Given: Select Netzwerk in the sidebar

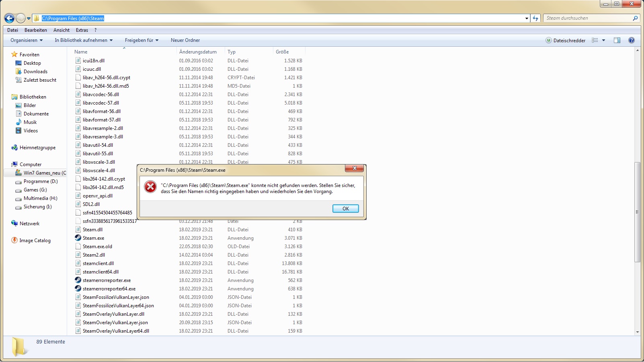Looking at the screenshot, I should coord(29,224).
